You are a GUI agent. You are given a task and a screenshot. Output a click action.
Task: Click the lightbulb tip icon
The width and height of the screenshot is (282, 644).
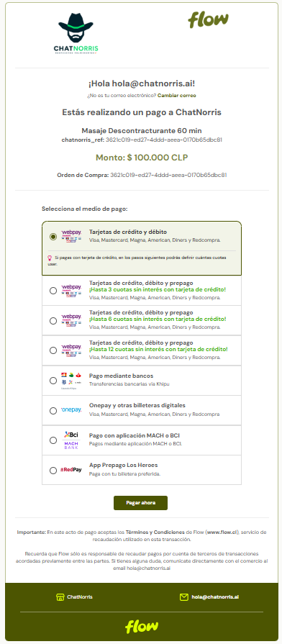50,258
